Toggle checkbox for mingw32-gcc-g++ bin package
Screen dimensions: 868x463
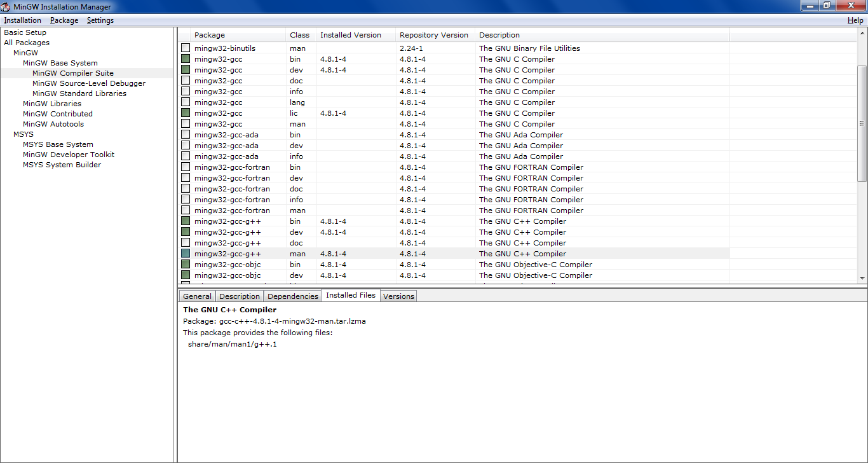[186, 221]
